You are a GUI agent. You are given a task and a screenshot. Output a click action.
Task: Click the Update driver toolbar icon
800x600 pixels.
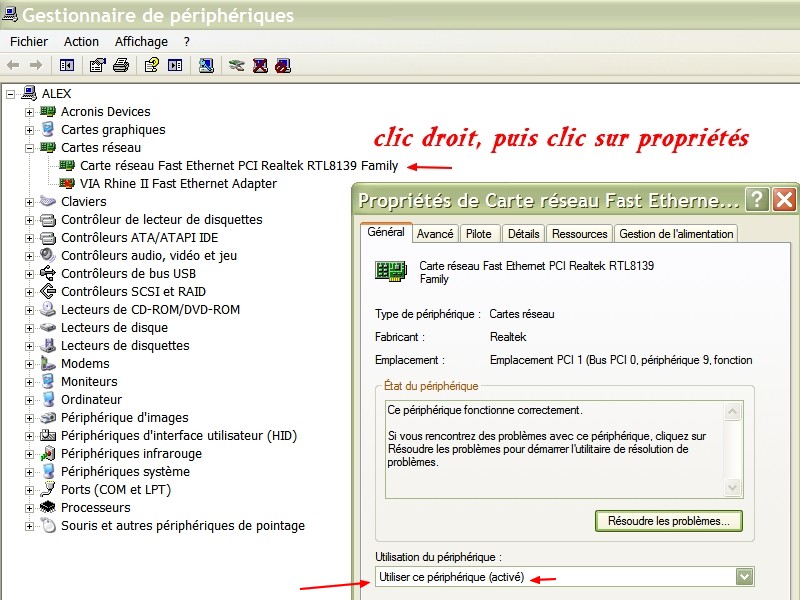click(236, 66)
